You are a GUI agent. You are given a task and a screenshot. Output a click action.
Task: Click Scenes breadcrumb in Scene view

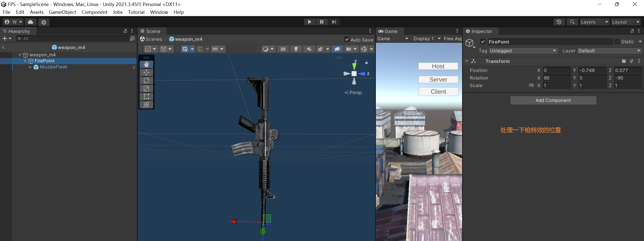point(151,39)
